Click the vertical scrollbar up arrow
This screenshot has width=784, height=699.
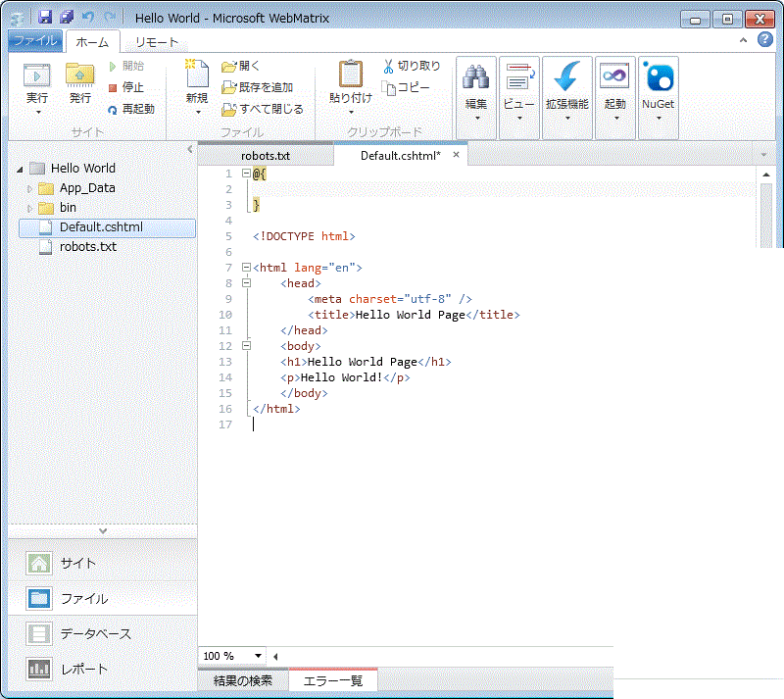tap(766, 175)
